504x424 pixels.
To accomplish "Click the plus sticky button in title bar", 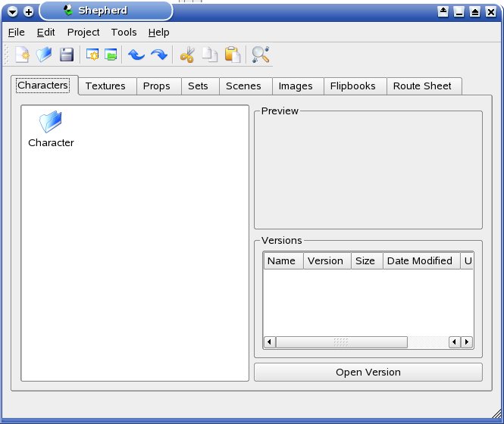I will [29, 12].
